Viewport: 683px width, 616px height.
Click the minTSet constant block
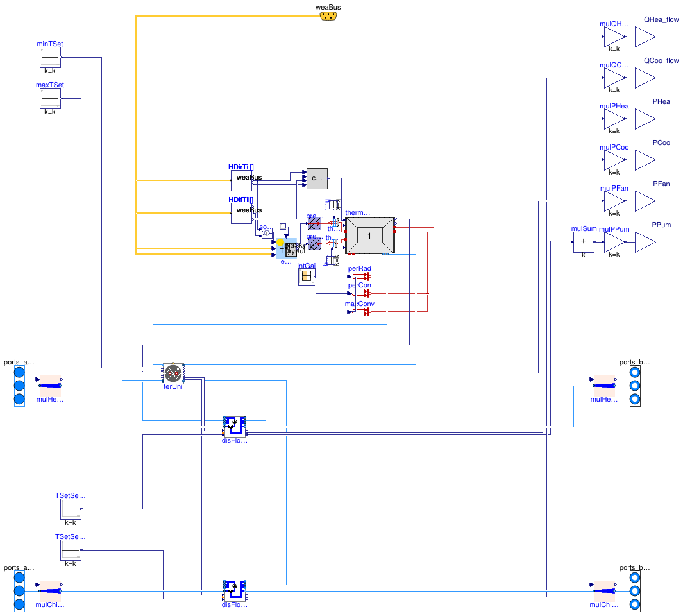click(x=50, y=57)
